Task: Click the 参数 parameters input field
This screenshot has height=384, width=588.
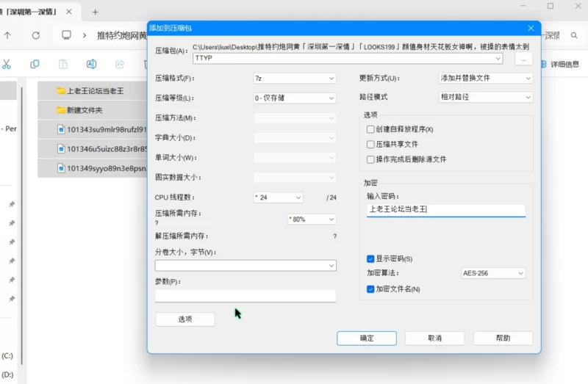Action: [245, 296]
